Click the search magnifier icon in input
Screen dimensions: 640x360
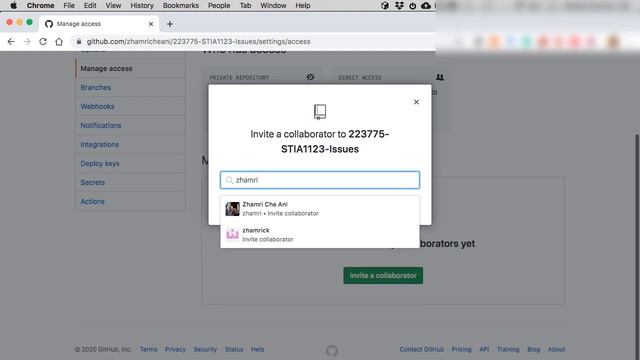pyautogui.click(x=229, y=180)
